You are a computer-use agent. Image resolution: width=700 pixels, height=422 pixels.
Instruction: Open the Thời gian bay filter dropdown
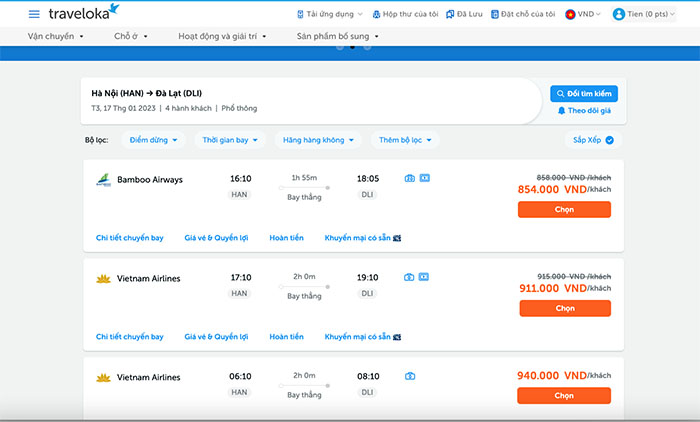tap(230, 140)
